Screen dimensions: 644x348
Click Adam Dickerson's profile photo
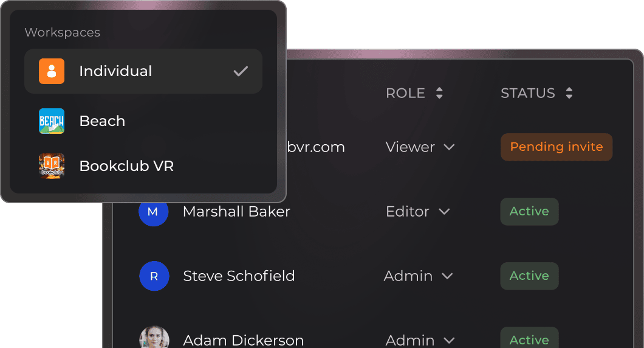(x=154, y=338)
